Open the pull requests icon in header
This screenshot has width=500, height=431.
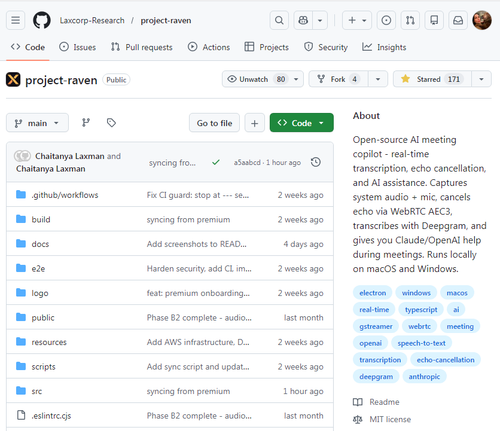click(410, 20)
